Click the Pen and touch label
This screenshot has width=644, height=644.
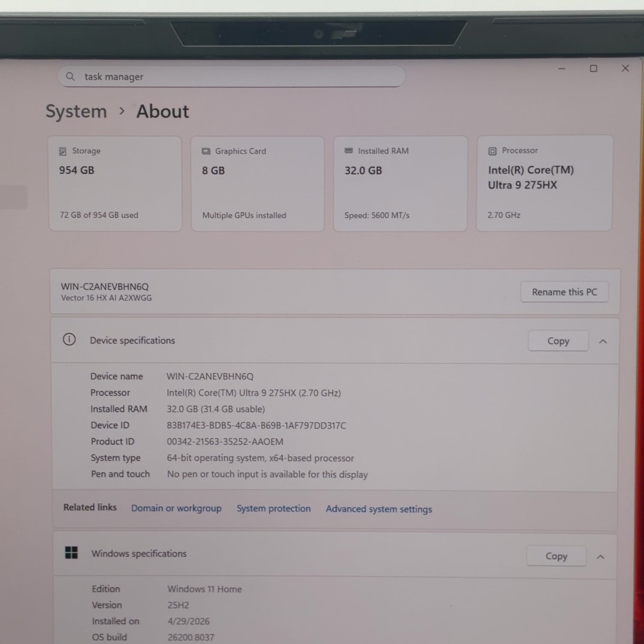tap(120, 474)
